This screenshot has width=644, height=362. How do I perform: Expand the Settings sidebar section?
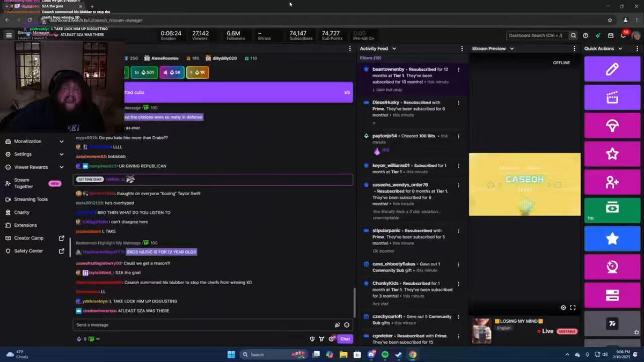click(x=35, y=154)
